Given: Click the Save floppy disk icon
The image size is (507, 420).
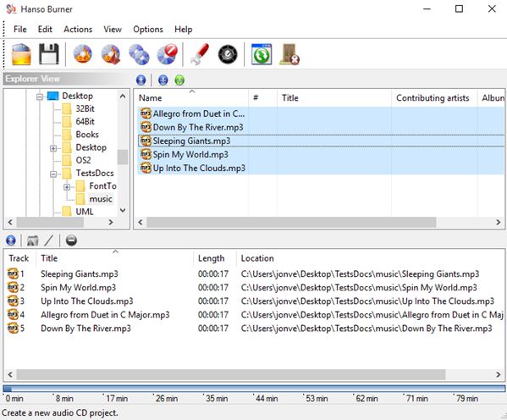Looking at the screenshot, I should click(x=49, y=54).
